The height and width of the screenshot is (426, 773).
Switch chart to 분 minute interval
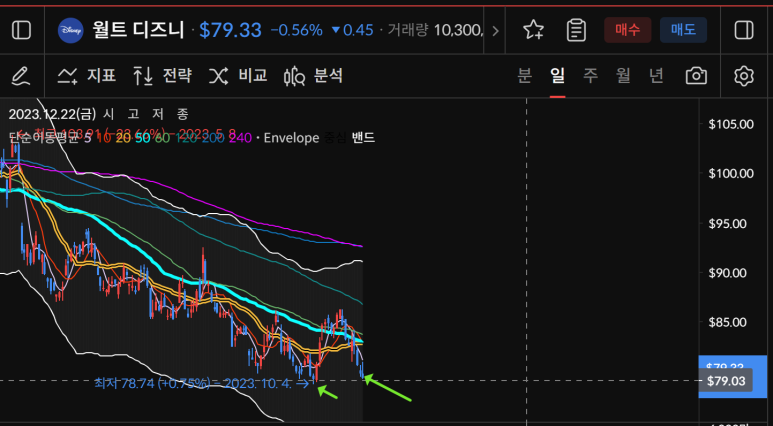pos(525,76)
